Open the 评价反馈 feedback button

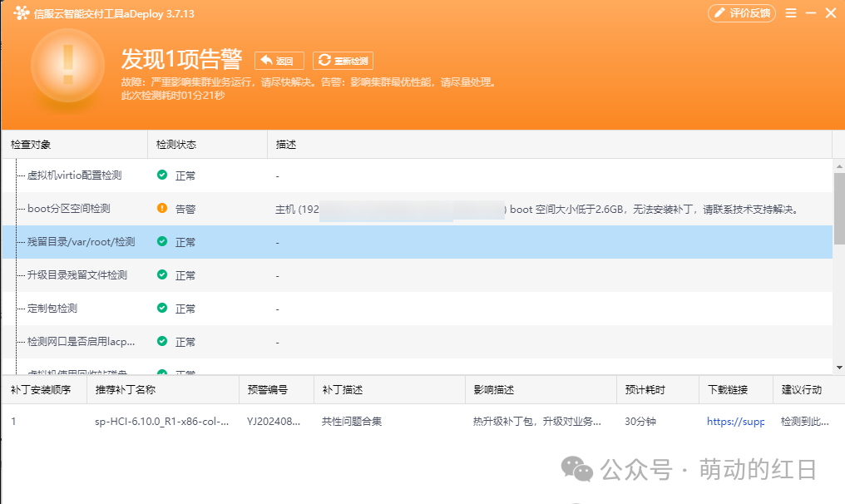pos(742,13)
